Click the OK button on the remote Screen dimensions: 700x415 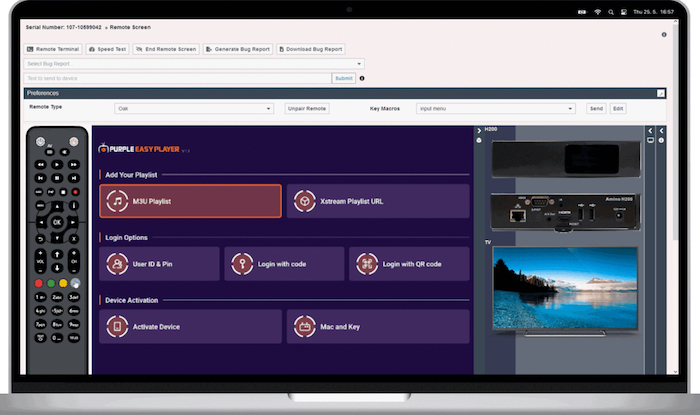57,222
